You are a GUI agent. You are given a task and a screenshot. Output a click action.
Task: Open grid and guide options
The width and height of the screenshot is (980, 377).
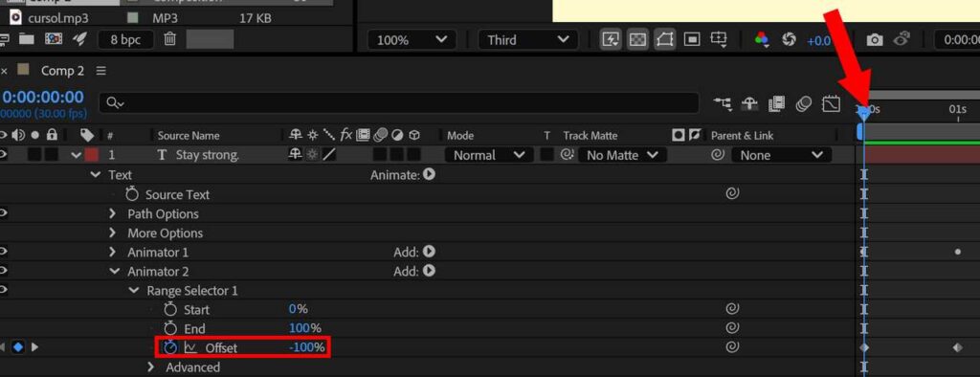(x=719, y=40)
